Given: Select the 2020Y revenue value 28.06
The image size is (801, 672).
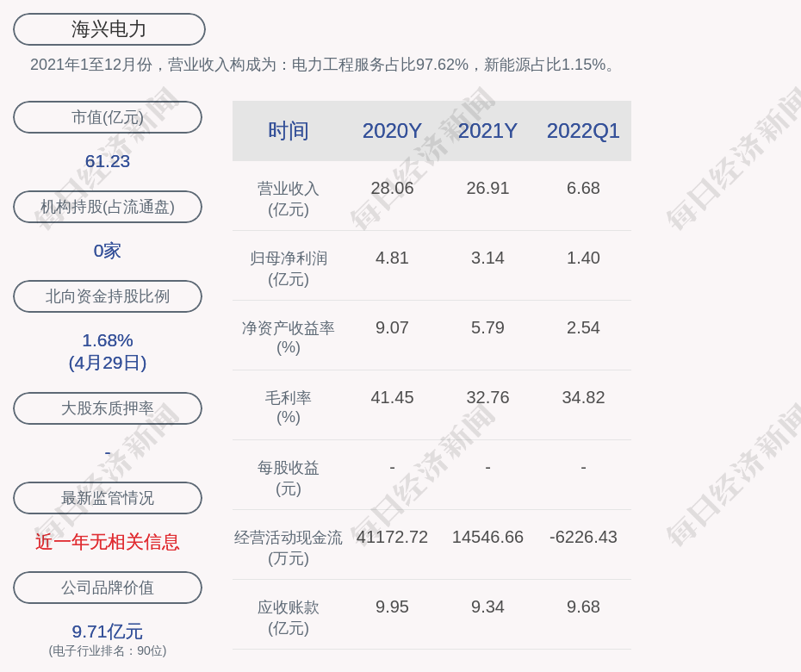Looking at the screenshot, I should pyautogui.click(x=393, y=188).
